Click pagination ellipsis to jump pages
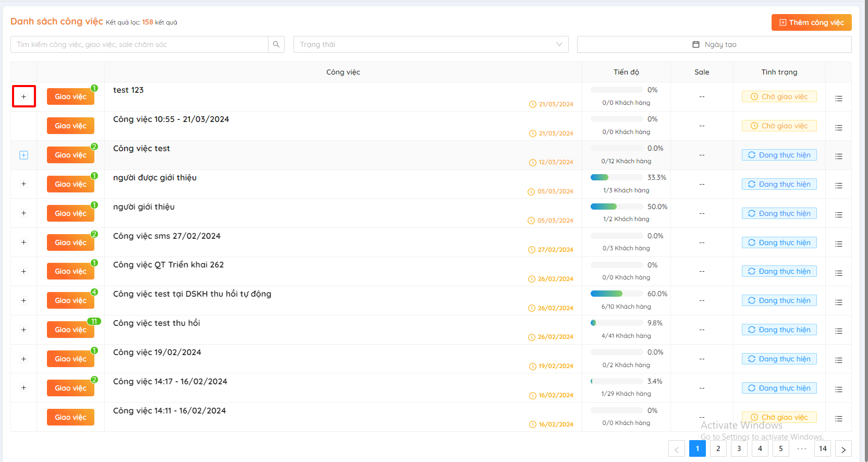Screen dimensions: 868x462 point(802,448)
